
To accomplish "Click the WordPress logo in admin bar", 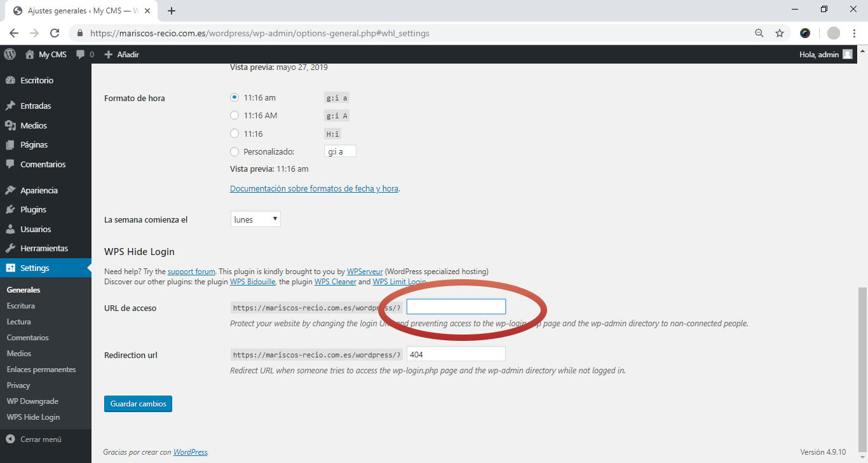I will coord(10,55).
